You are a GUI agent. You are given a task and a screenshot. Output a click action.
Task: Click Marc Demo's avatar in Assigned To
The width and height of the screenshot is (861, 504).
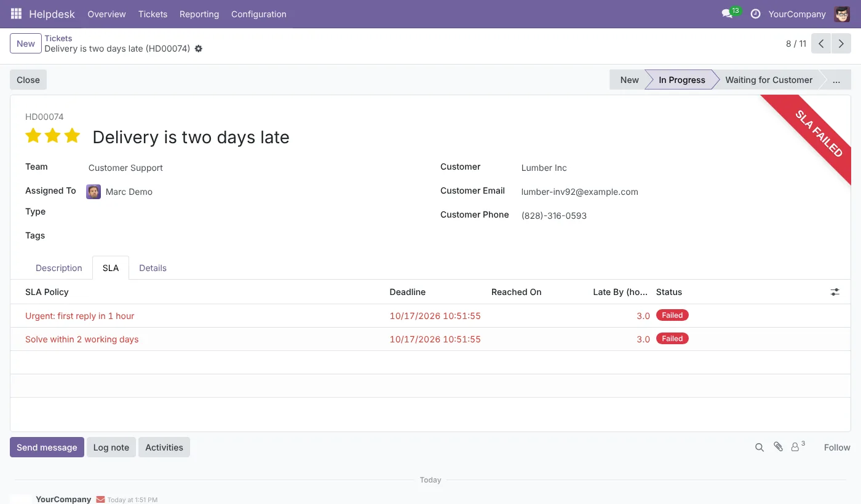pos(93,192)
